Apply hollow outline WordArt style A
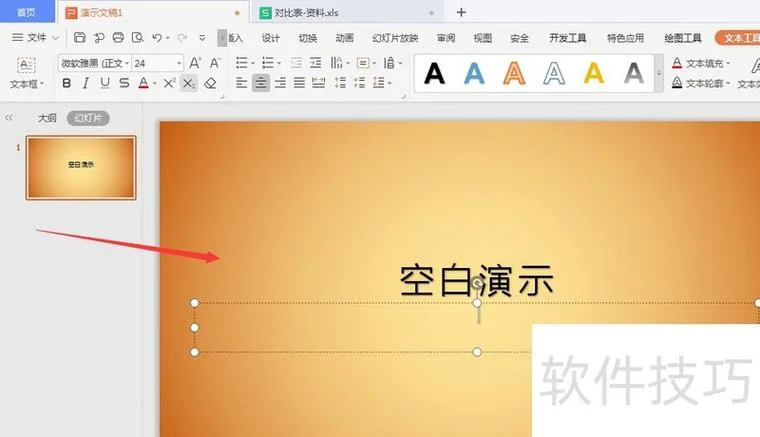760x437 pixels. point(554,74)
